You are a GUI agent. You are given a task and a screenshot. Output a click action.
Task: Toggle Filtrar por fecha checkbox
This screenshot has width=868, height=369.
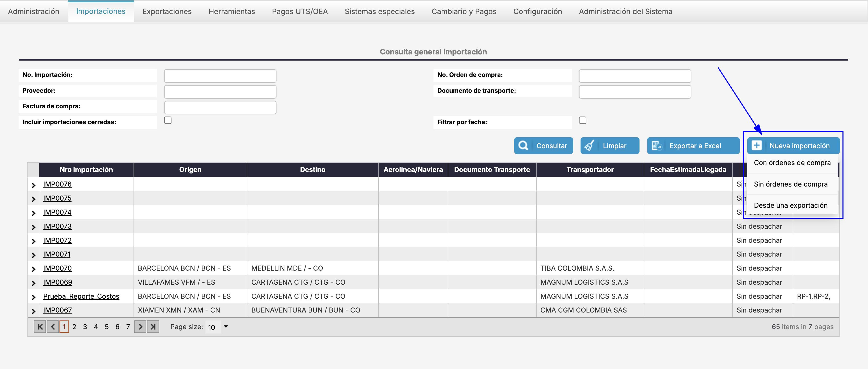pos(583,120)
